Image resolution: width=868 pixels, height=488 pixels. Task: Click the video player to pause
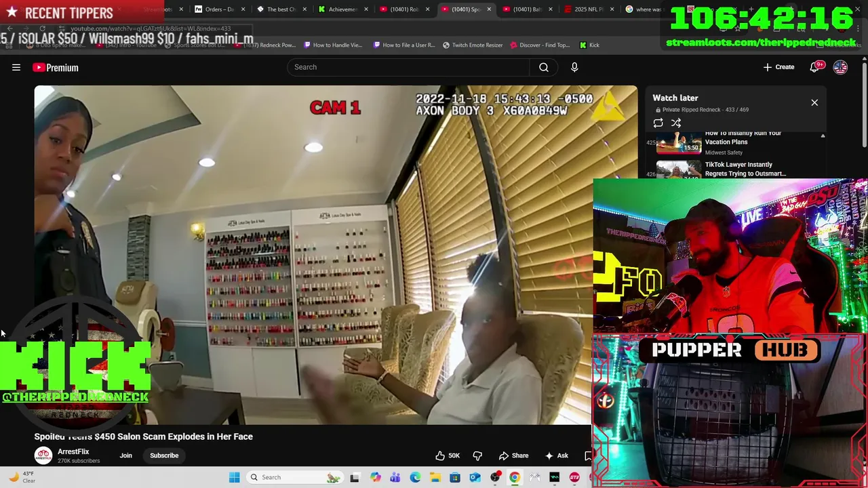pyautogui.click(x=336, y=255)
